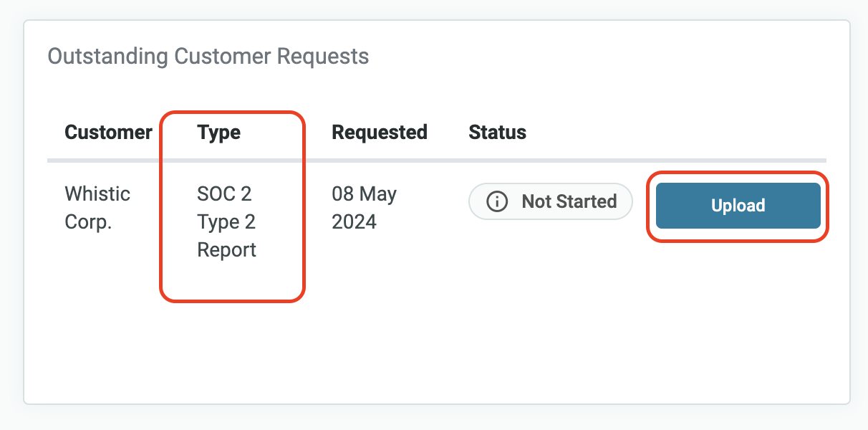Select the Customer column header
Viewport: 868px width, 430px height.
[x=108, y=133]
